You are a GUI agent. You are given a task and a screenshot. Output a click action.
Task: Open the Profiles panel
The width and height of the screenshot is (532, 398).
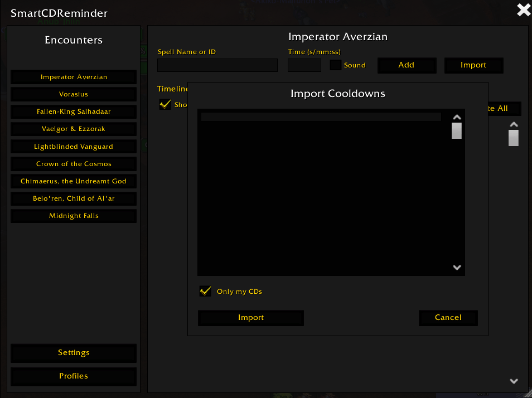point(74,376)
